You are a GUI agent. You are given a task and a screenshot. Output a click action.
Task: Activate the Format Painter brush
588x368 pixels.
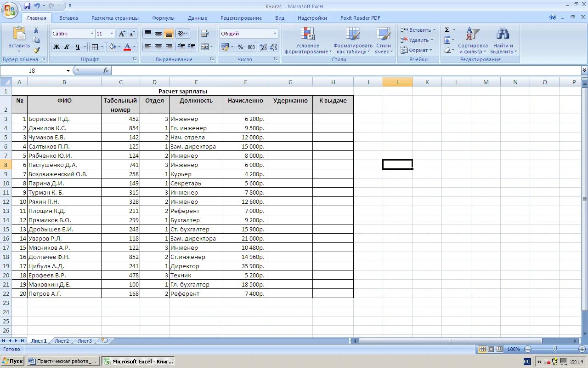click(x=36, y=50)
